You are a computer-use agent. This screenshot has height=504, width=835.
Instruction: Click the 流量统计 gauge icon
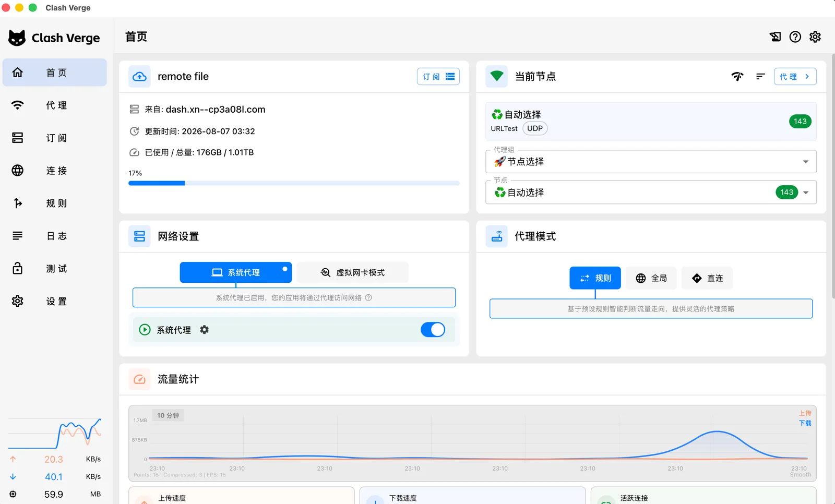pos(139,379)
